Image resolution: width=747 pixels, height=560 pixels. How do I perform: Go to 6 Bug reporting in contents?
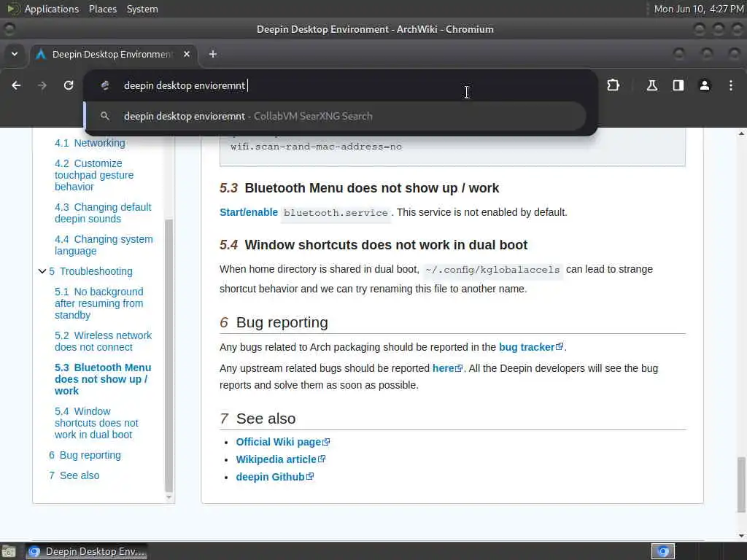(x=85, y=455)
